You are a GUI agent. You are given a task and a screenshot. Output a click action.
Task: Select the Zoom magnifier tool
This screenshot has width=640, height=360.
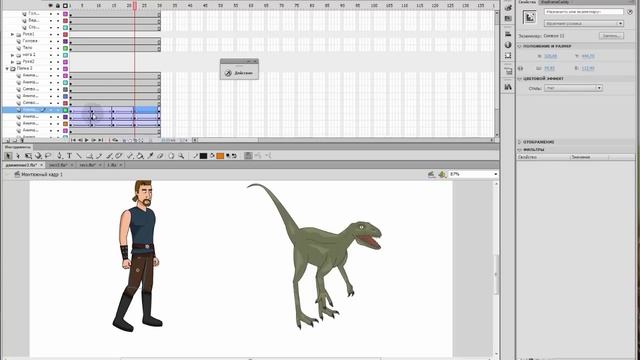181,156
